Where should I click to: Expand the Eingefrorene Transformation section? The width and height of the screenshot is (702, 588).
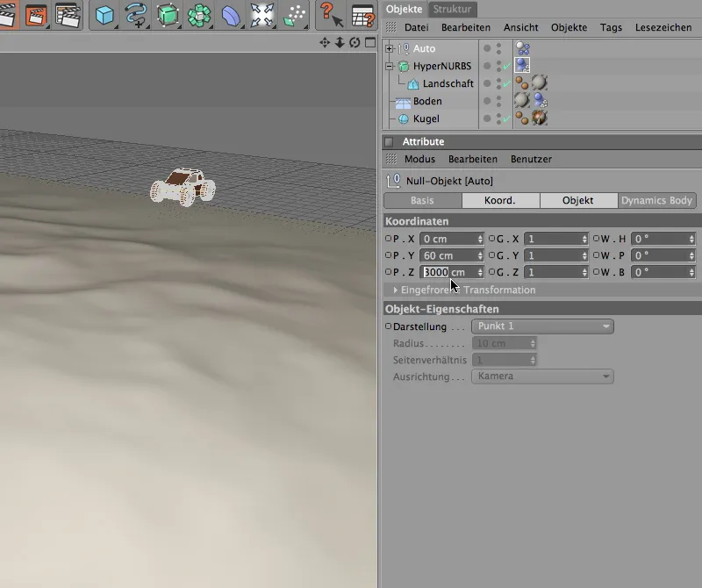396,290
